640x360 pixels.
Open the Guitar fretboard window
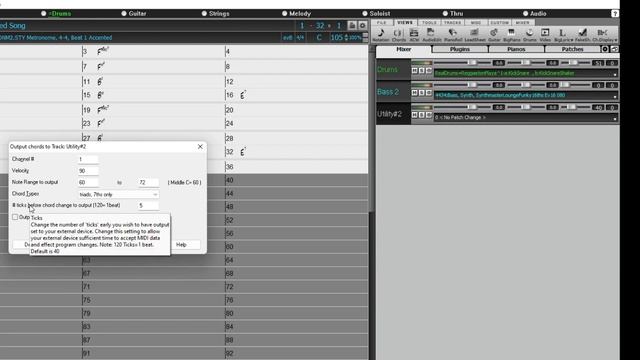pyautogui.click(x=494, y=35)
